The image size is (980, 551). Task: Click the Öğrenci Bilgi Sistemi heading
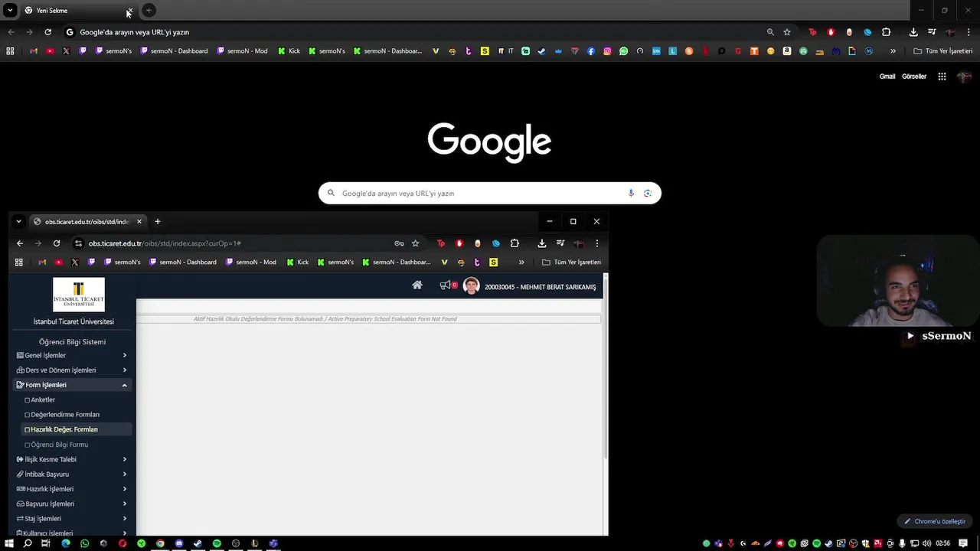pyautogui.click(x=72, y=342)
